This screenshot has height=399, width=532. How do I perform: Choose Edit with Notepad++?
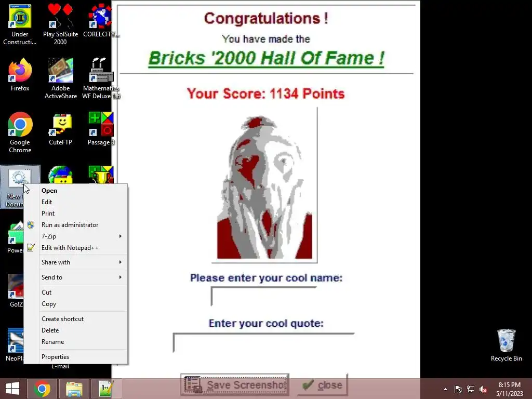coord(76,248)
